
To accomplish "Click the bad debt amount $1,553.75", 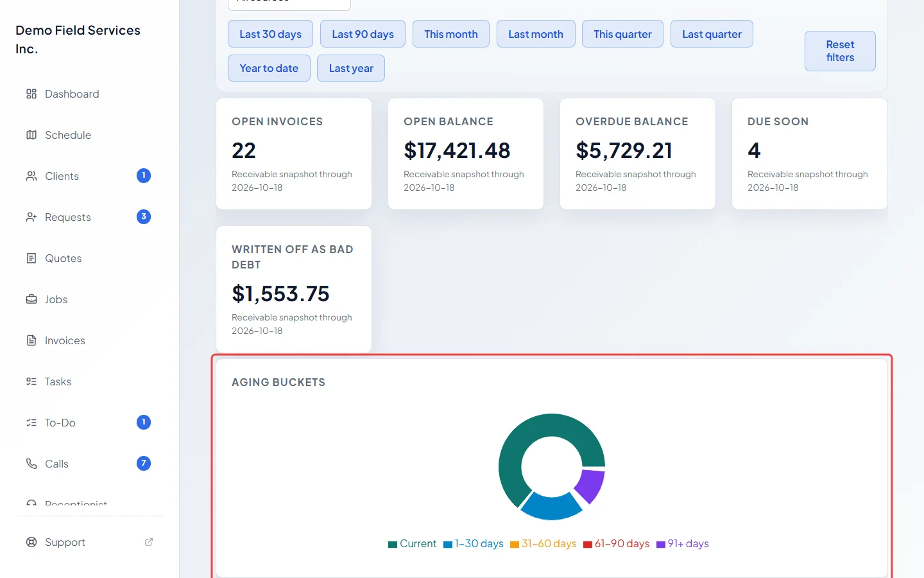I will (280, 293).
